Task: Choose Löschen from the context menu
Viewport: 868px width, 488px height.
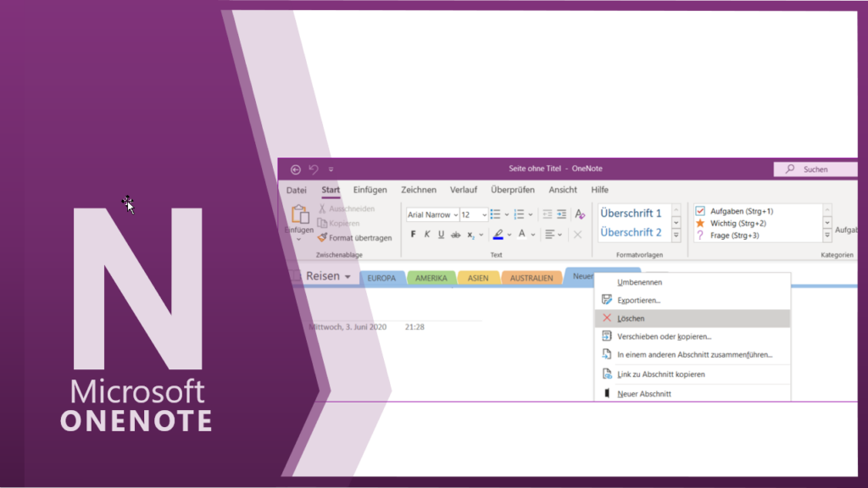Action: [x=631, y=319]
